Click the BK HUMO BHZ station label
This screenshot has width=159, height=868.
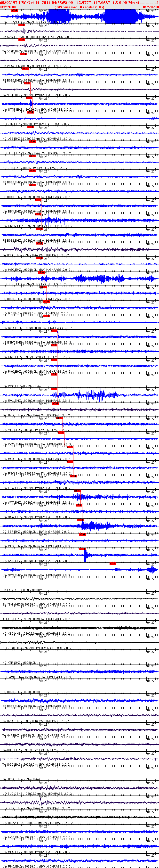pyautogui.click(x=12, y=590)
